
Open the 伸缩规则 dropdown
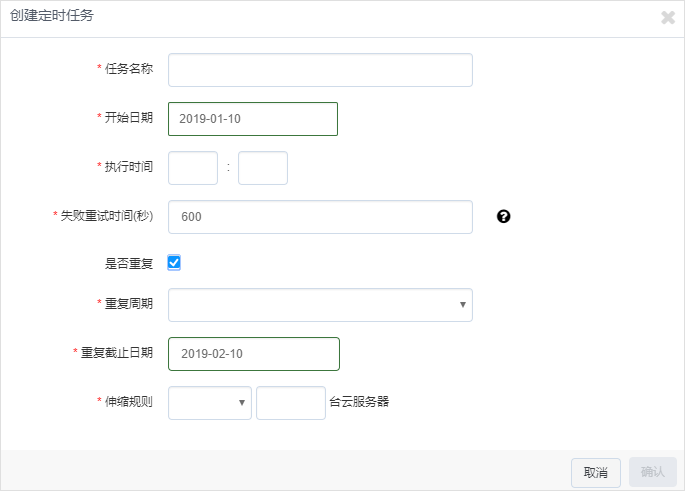coord(210,402)
